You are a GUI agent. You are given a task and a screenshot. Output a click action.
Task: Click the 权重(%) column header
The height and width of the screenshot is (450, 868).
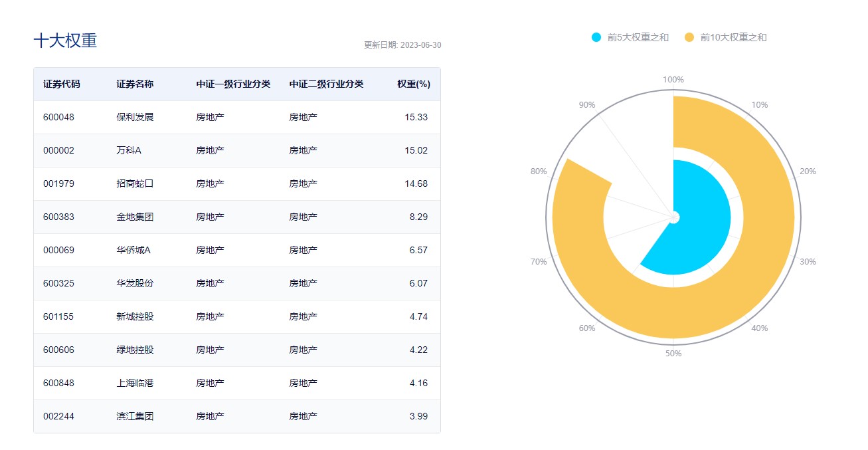tap(414, 84)
